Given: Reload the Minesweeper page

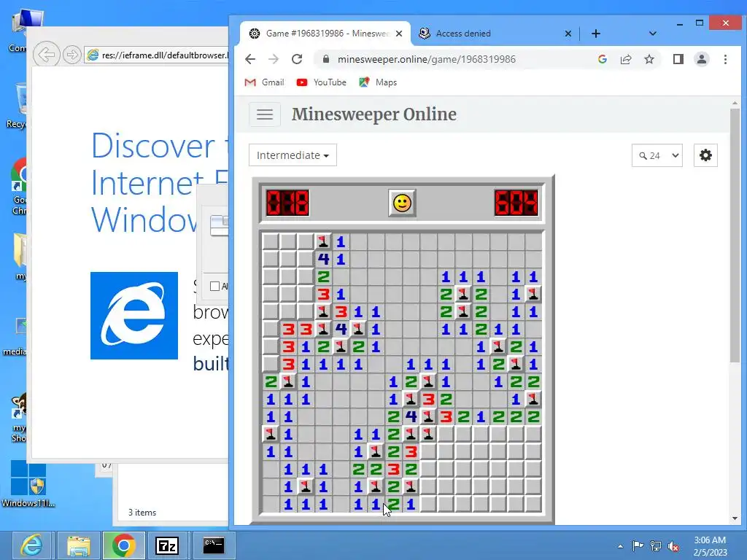Looking at the screenshot, I should coord(297,59).
